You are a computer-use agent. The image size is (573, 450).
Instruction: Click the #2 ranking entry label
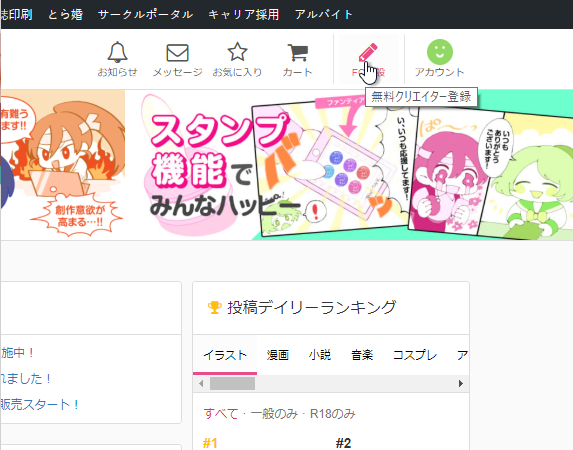(343, 443)
